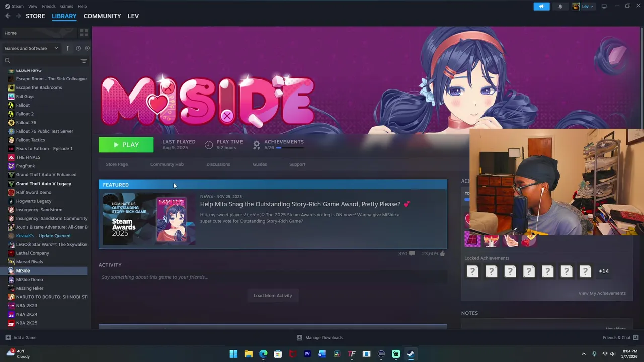
Task: Click the Half Sword Demo icon
Action: click(x=11, y=192)
